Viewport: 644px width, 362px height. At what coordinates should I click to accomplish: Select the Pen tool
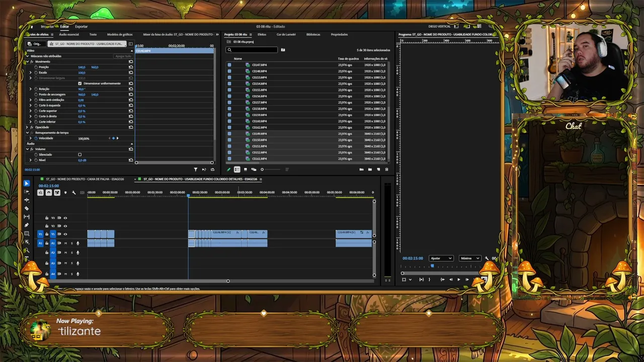click(27, 225)
